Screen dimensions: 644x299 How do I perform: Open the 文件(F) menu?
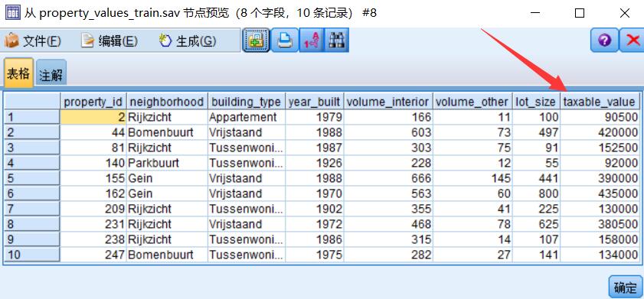33,41
